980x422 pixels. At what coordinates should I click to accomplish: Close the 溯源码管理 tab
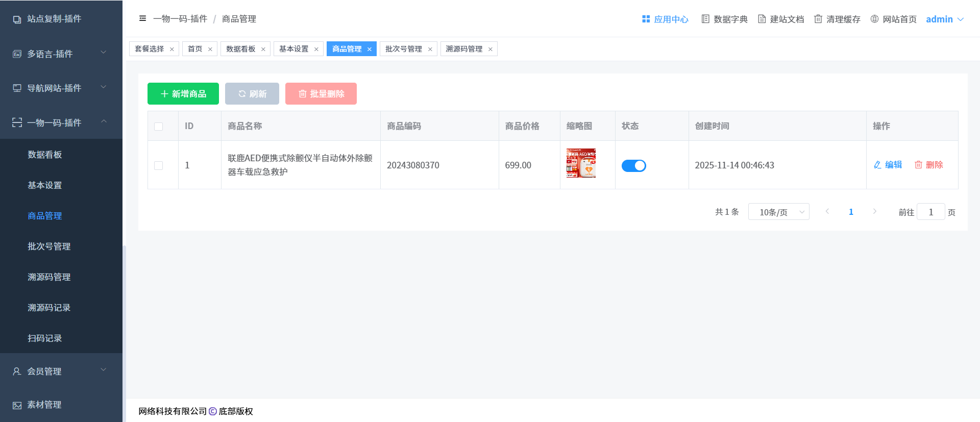491,49
